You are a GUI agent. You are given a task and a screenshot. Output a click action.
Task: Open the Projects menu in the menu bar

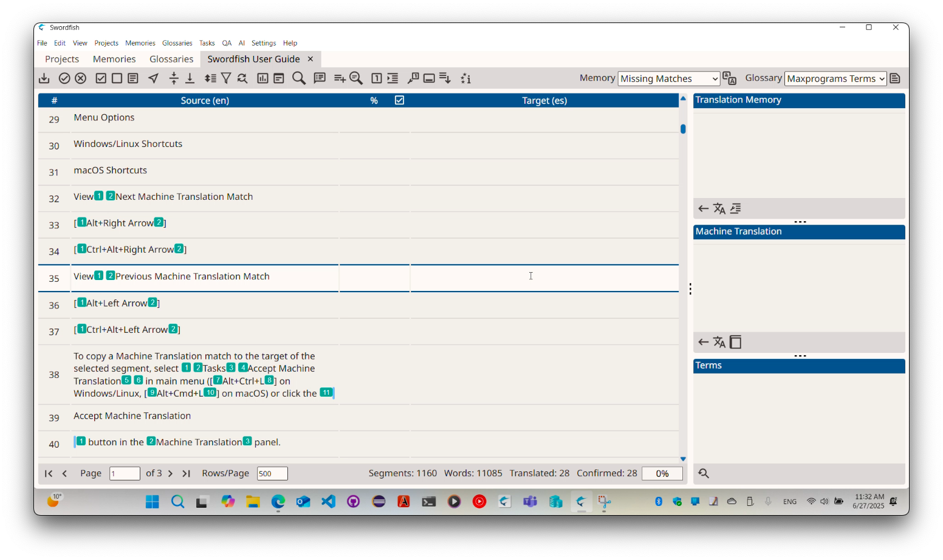[x=106, y=43]
